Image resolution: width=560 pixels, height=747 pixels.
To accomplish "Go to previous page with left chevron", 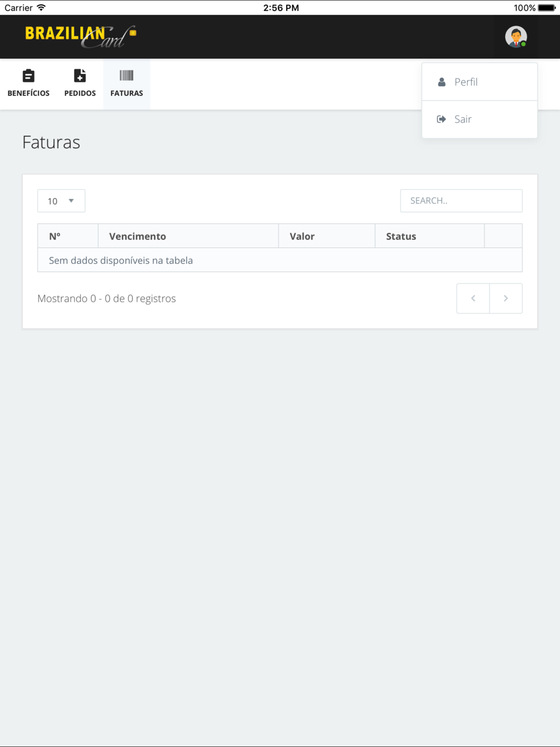I will click(473, 298).
